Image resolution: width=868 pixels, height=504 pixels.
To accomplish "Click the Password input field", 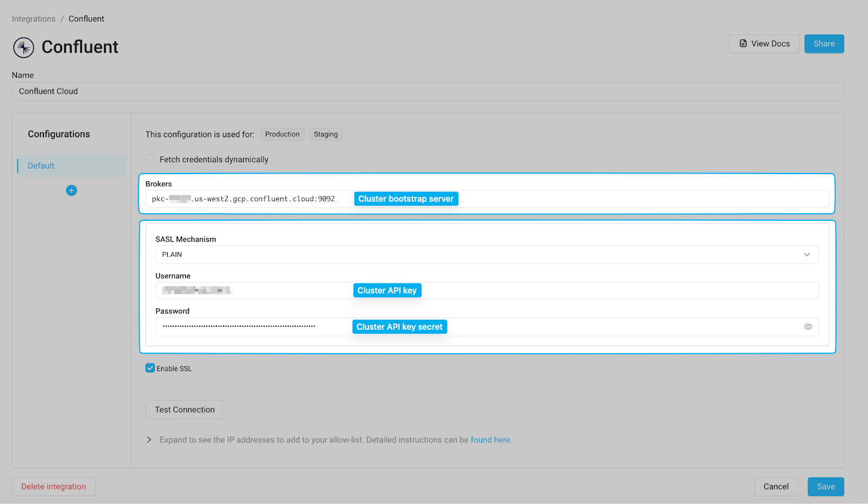I will [x=487, y=327].
